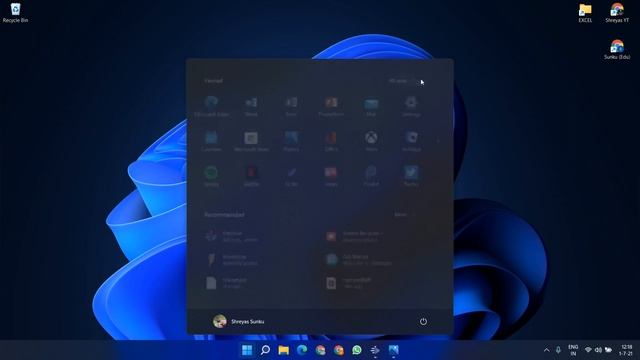Switch ENG IN input language indicator
The image size is (640, 360).
pyautogui.click(x=573, y=350)
